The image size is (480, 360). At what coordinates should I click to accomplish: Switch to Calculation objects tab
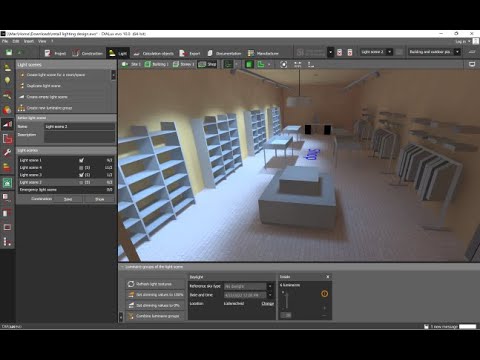click(x=154, y=53)
